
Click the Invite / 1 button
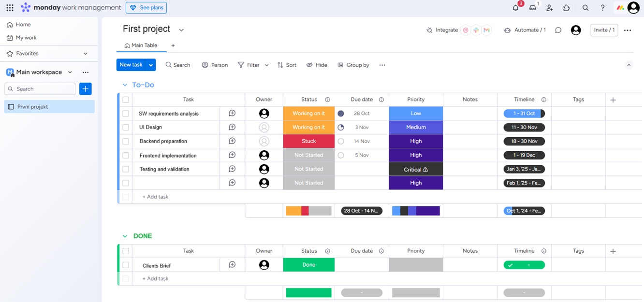point(604,30)
